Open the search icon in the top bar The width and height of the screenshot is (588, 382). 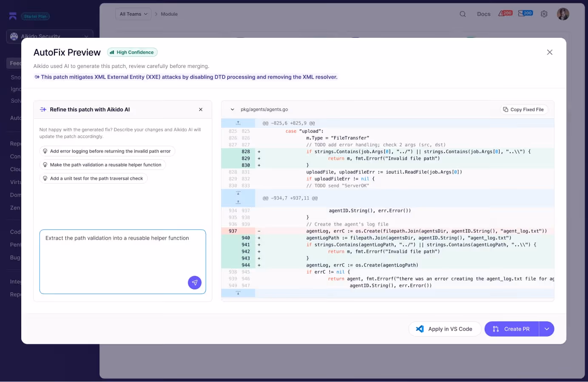point(462,14)
